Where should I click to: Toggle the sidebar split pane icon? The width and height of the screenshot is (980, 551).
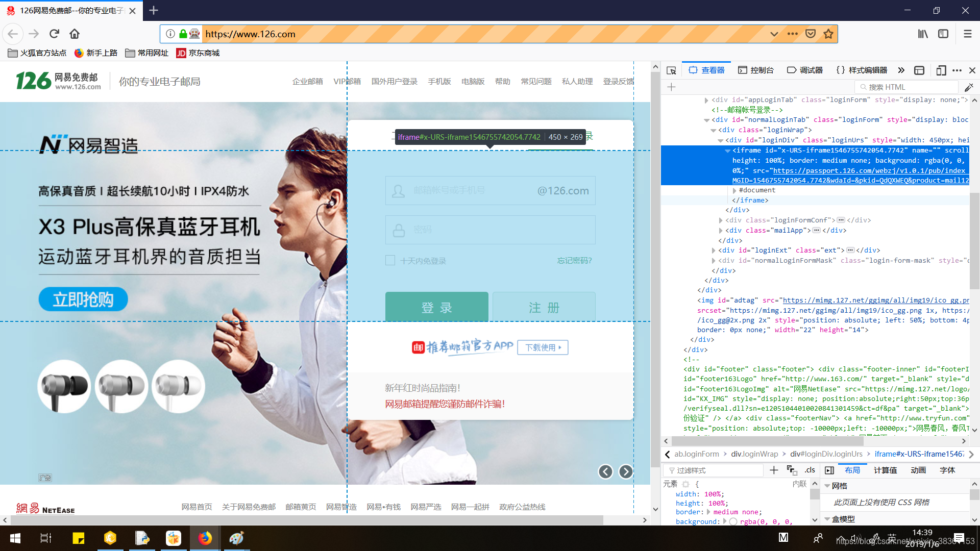coord(829,470)
